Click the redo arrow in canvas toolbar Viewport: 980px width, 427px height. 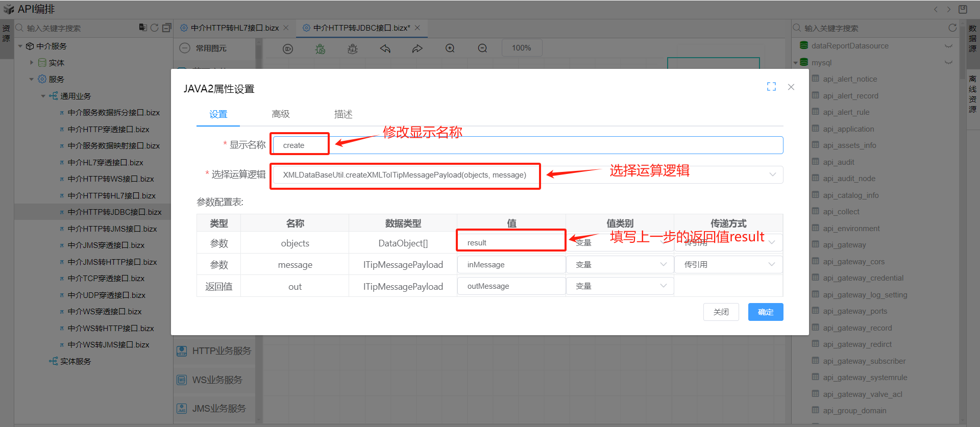[x=418, y=48]
